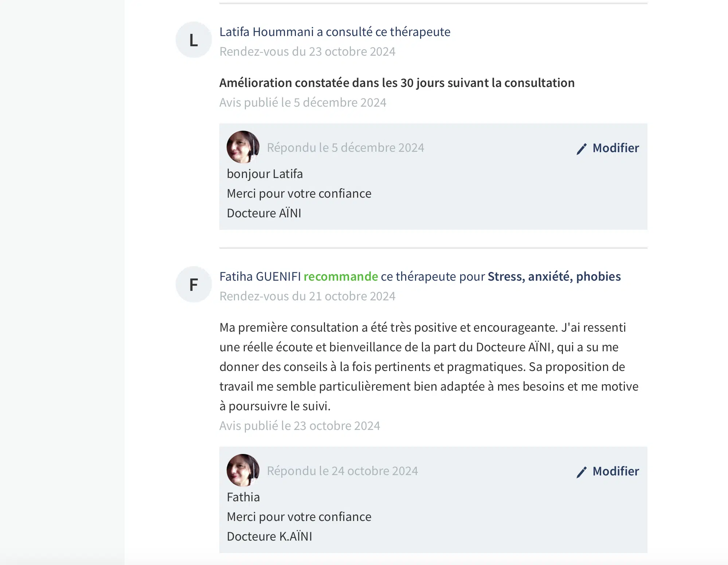Viewport: 728px width, 565px height.
Task: Click the pencil icon on the Fathia reply
Action: 582,472
